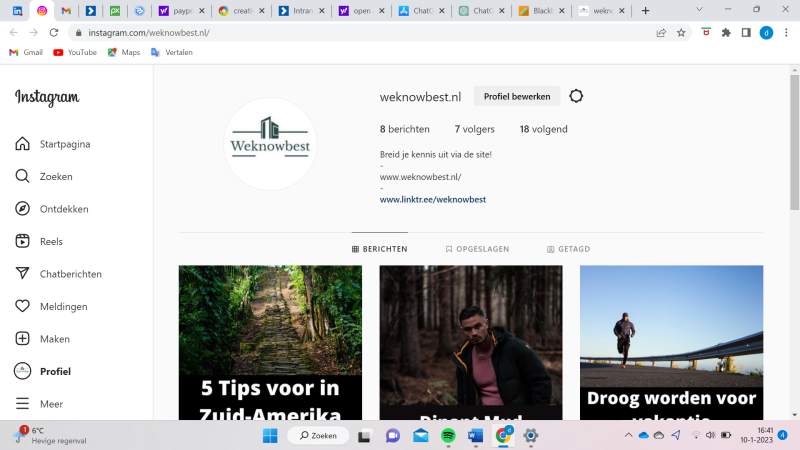Open the Mail app from taskbar
The image size is (800, 450).
click(420, 436)
